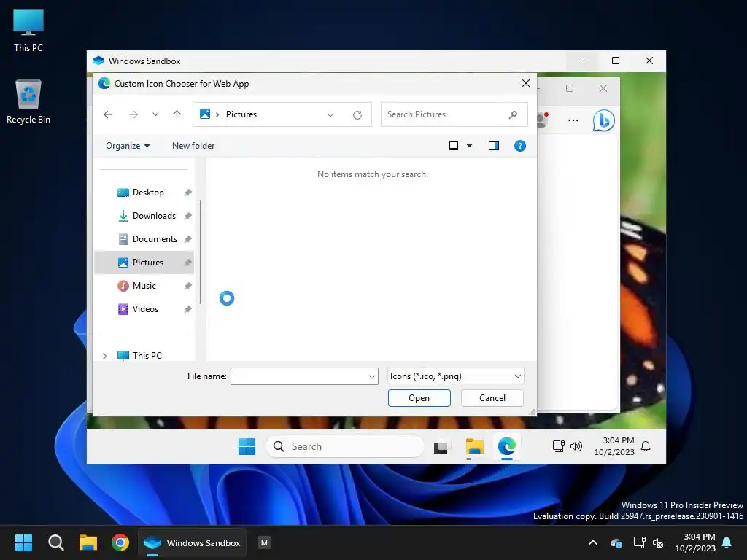Screen dimensions: 747x560
Task: Click the pin icon next to Downloads
Action: click(x=187, y=216)
